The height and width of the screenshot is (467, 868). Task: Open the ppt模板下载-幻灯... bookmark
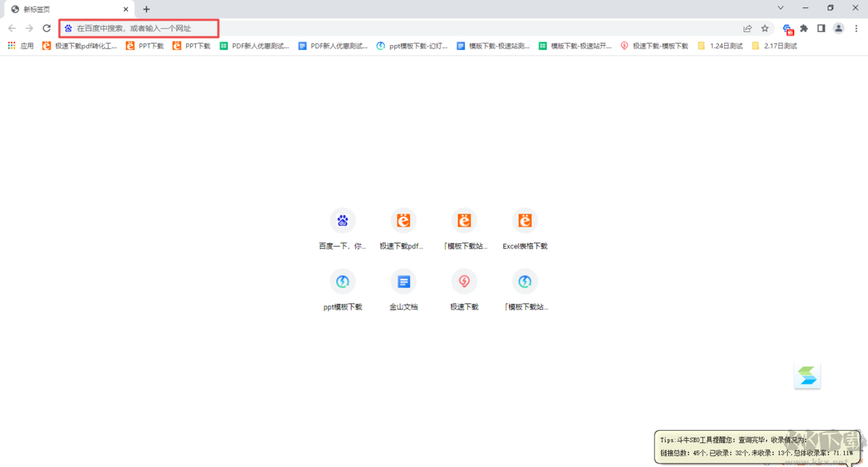412,46
